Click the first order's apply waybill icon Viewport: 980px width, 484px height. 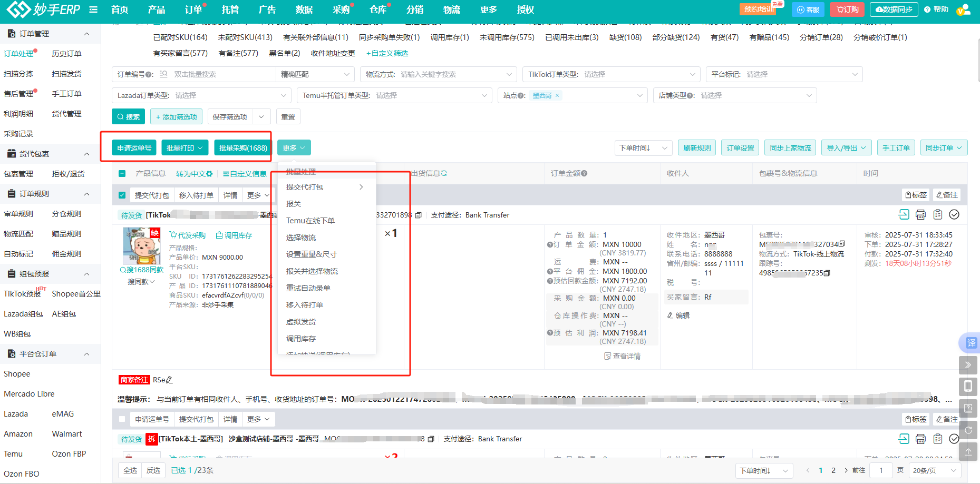point(904,214)
